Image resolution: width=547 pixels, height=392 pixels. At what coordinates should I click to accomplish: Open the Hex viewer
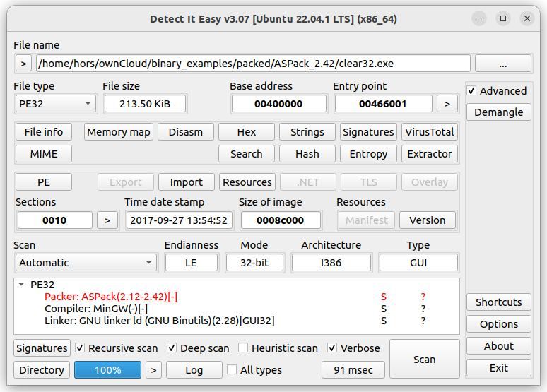pyautogui.click(x=246, y=132)
